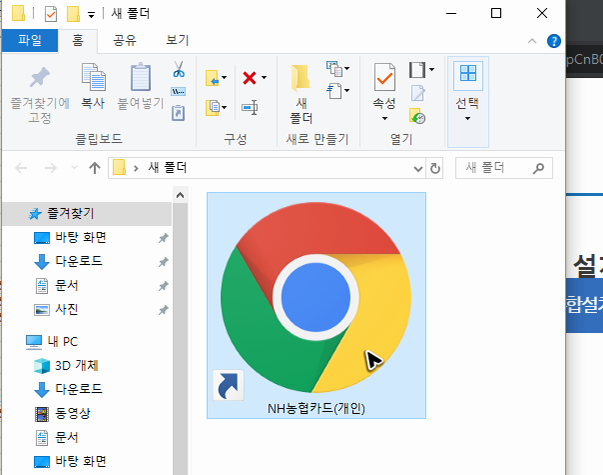
Task: Open recent locations dropdown near nav arrows
Action: pyautogui.click(x=74, y=168)
